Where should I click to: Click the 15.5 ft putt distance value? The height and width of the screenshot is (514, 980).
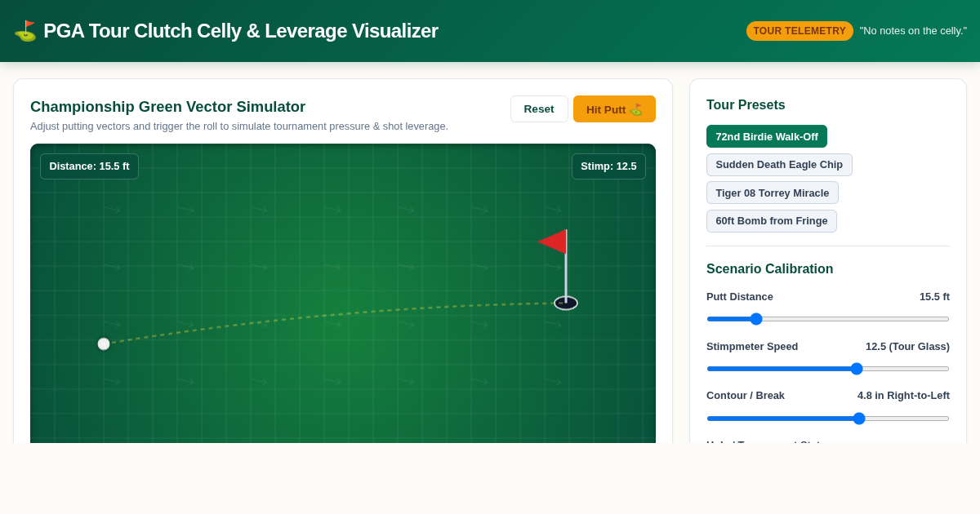(934, 297)
